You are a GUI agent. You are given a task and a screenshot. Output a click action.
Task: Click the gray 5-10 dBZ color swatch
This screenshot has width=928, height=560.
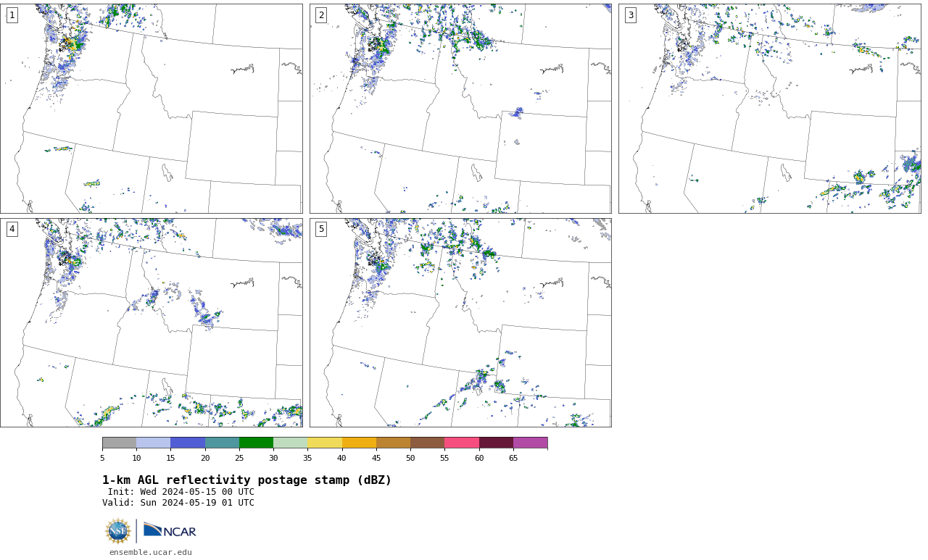[120, 443]
